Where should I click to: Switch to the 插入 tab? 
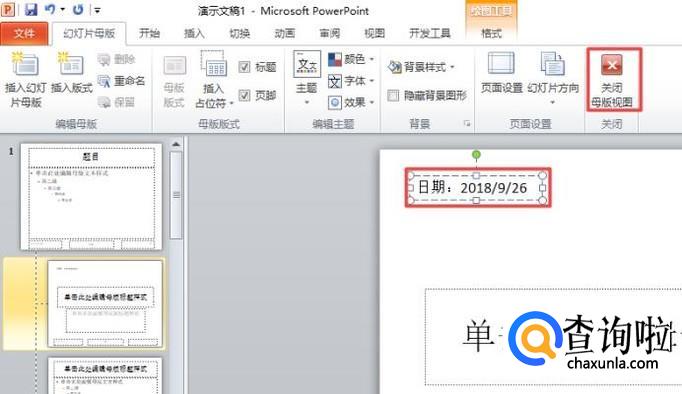(194, 33)
